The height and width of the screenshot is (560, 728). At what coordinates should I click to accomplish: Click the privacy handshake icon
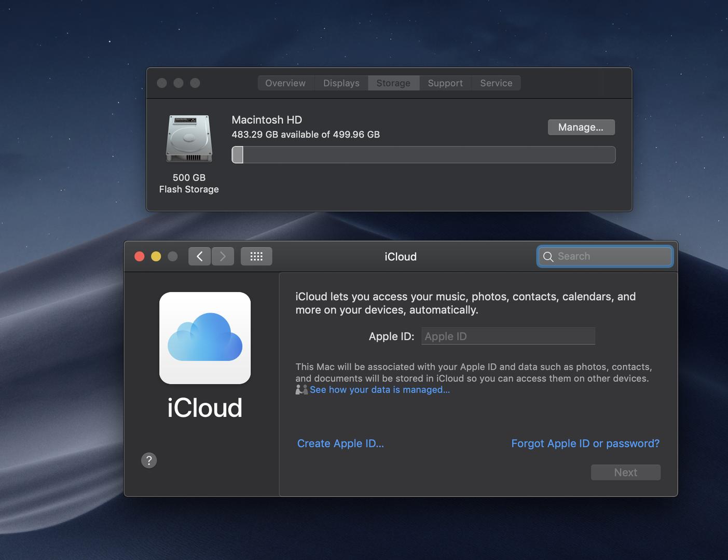pyautogui.click(x=301, y=389)
